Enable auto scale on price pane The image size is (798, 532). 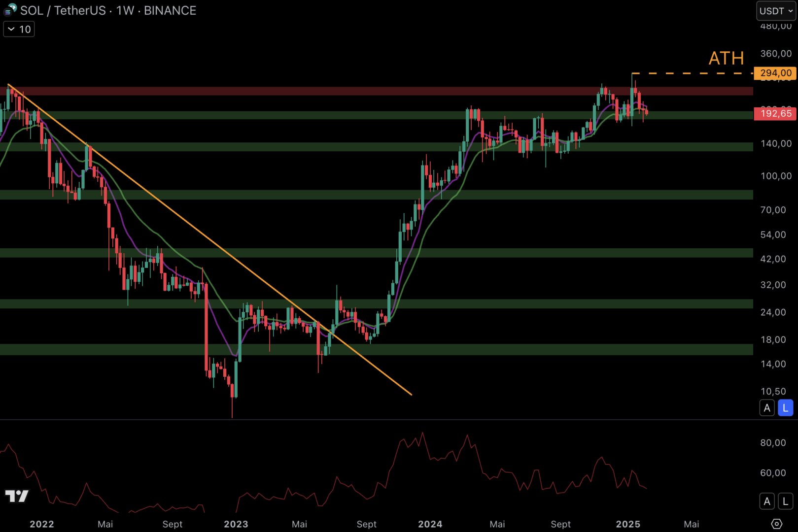coord(767,408)
